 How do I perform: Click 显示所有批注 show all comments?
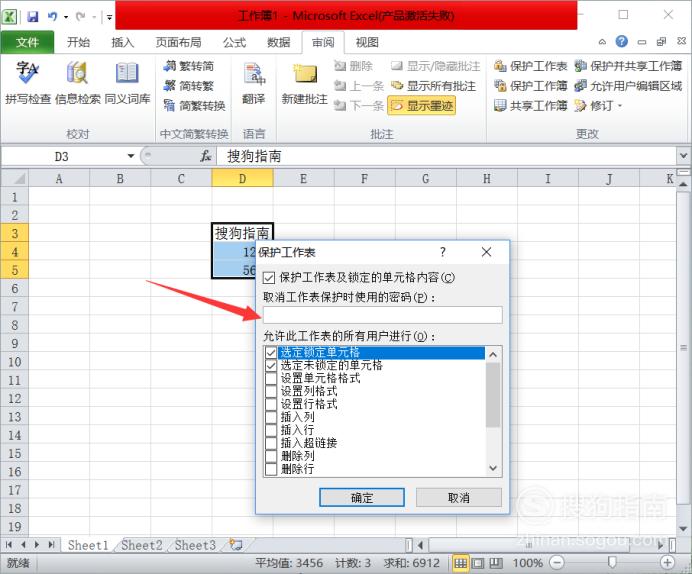(x=433, y=86)
